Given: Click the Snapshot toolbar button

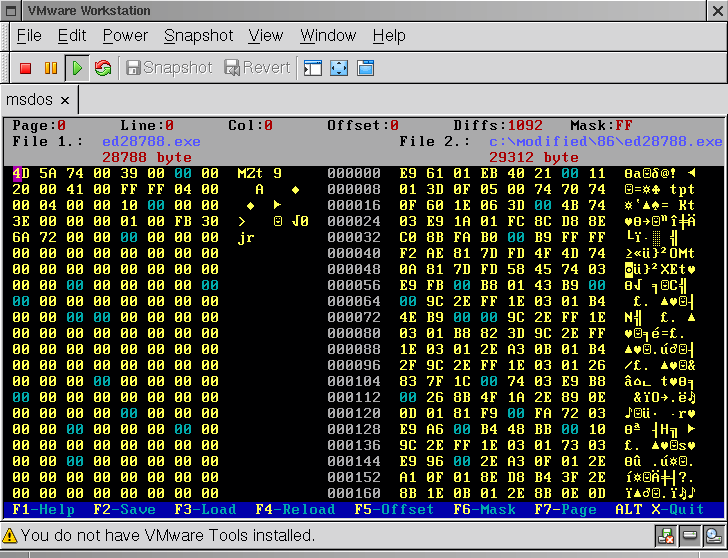Looking at the screenshot, I should tap(169, 68).
